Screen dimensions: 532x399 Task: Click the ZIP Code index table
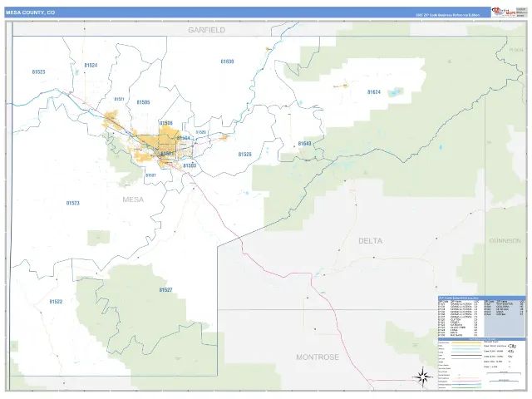481,316
